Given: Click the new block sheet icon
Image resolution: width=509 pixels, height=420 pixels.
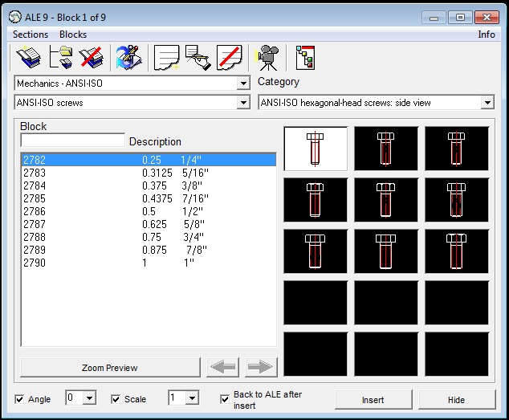Looking at the screenshot, I should [x=166, y=58].
